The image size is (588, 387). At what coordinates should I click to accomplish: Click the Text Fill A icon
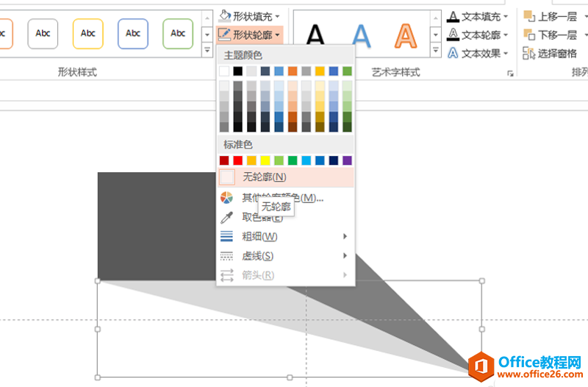453,16
